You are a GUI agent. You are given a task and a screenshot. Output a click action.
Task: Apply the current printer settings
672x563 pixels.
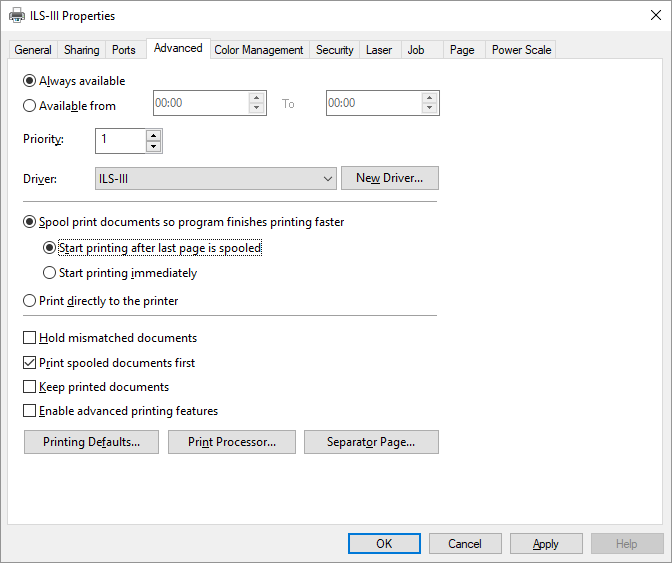(546, 544)
